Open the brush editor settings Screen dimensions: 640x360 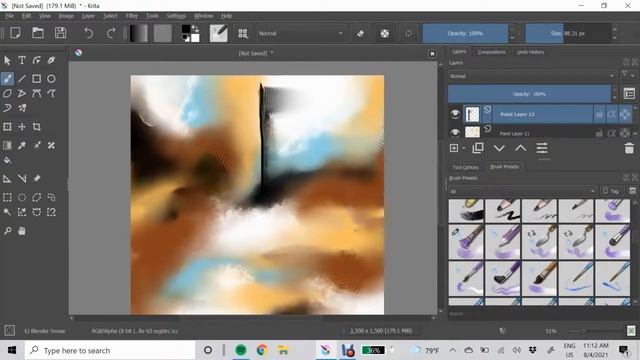(x=218, y=33)
